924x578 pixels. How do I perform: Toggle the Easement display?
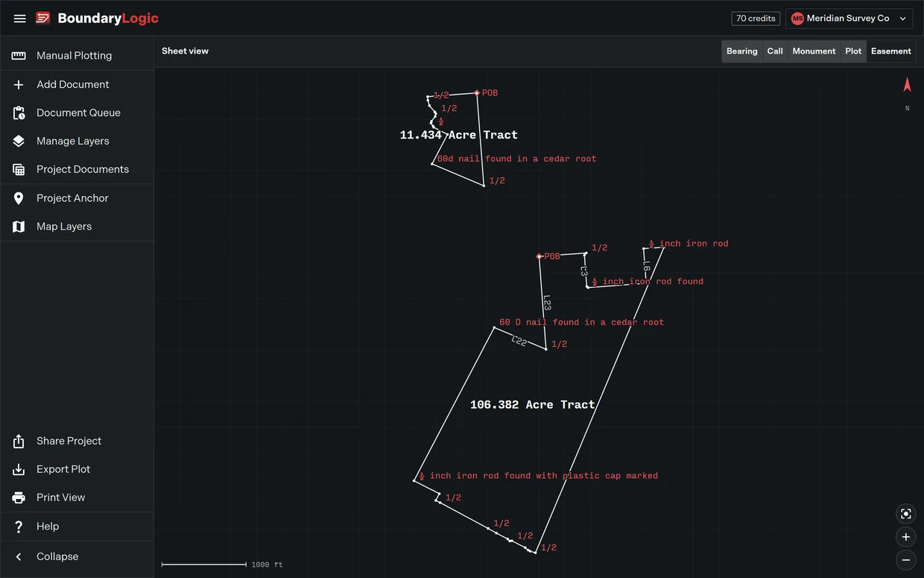click(891, 51)
